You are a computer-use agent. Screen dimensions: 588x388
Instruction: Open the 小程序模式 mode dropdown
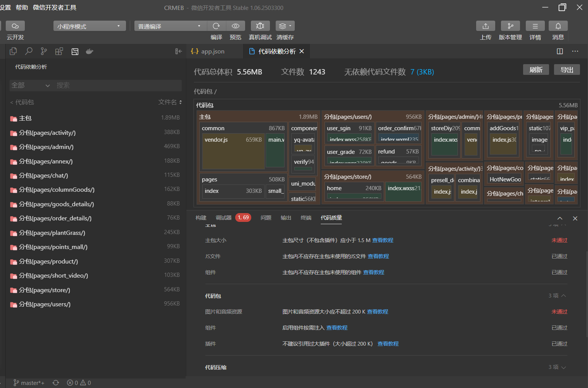pos(89,26)
